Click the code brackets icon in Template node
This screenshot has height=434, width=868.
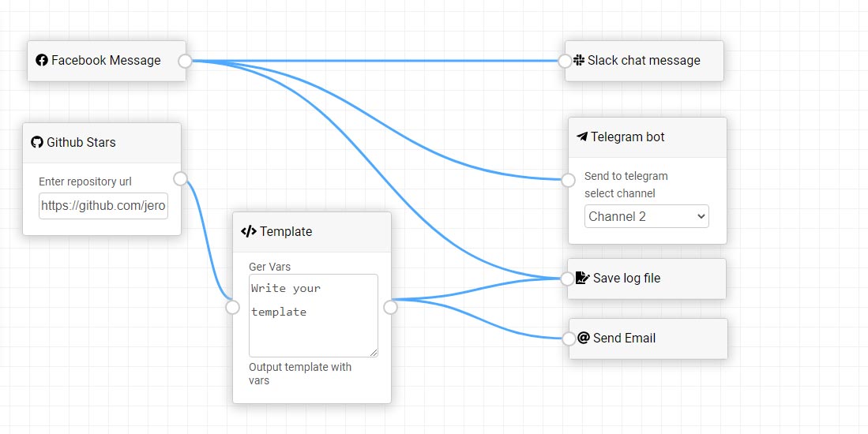click(x=249, y=231)
